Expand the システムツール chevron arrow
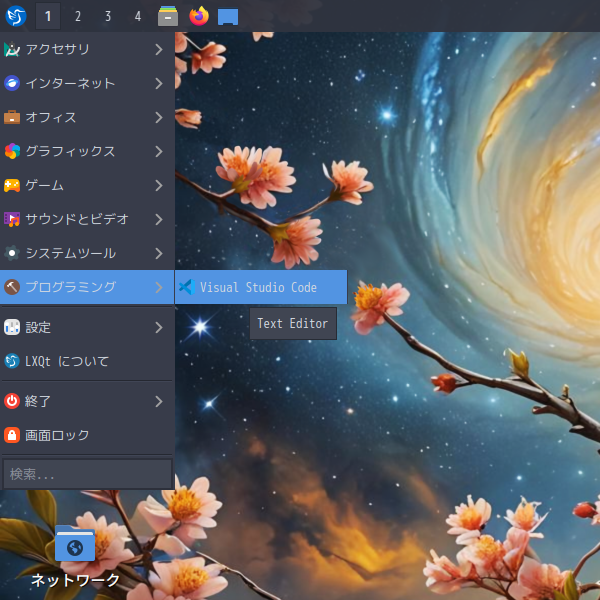Screen dimensions: 600x600 pyautogui.click(x=159, y=253)
